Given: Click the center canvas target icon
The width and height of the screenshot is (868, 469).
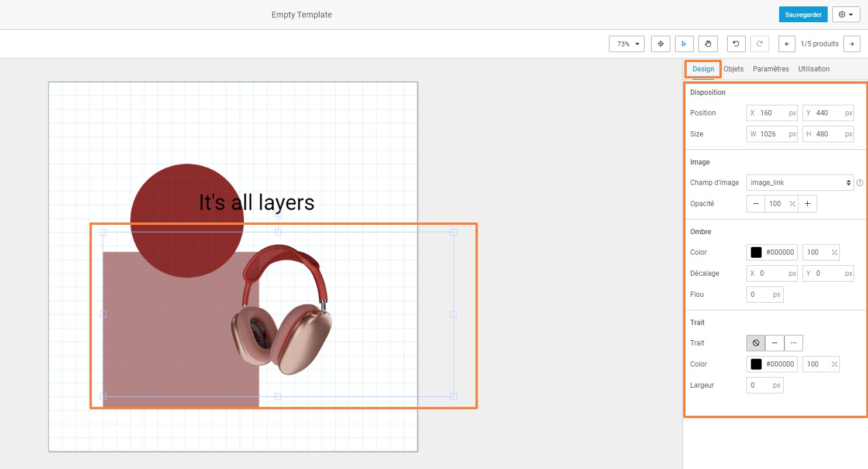Looking at the screenshot, I should [x=660, y=44].
